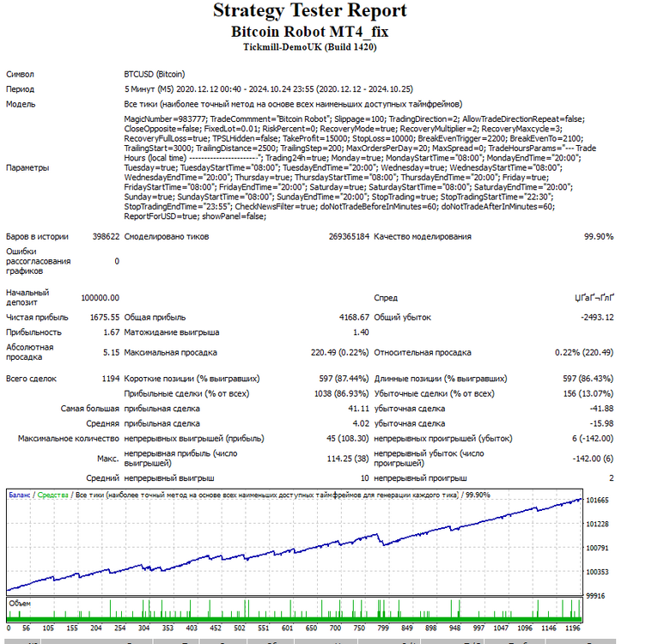Click 'Общий убыток' label

(402, 318)
